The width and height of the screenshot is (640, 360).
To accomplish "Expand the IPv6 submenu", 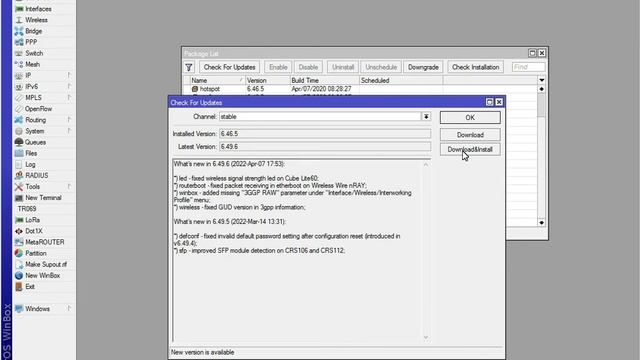I will tap(69, 87).
